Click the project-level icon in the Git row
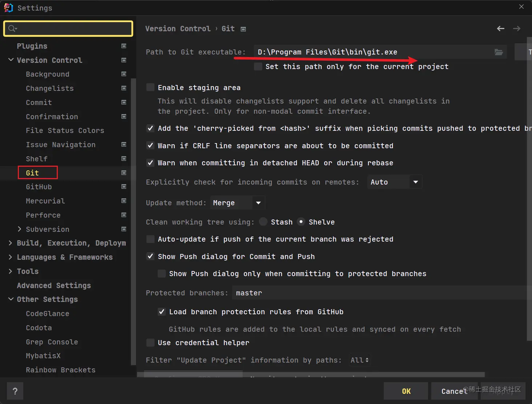 124,173
